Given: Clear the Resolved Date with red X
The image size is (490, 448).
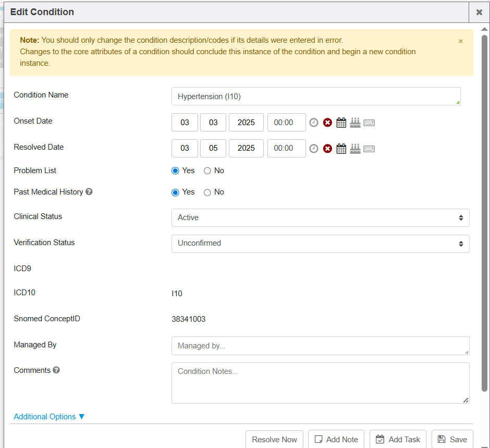Looking at the screenshot, I should click(x=327, y=149).
